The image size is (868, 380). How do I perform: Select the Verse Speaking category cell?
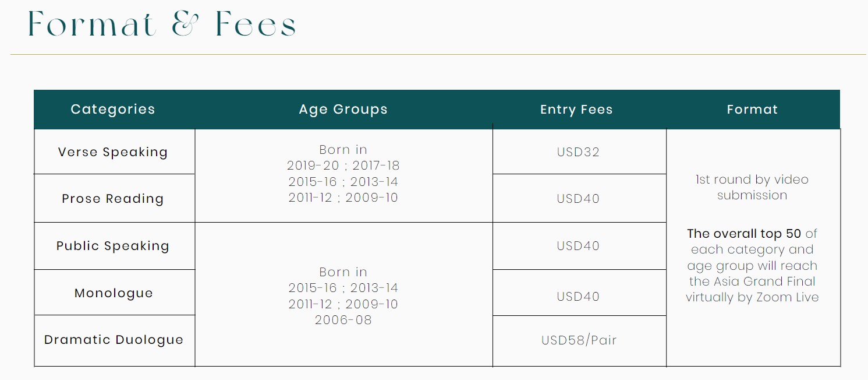click(x=114, y=152)
